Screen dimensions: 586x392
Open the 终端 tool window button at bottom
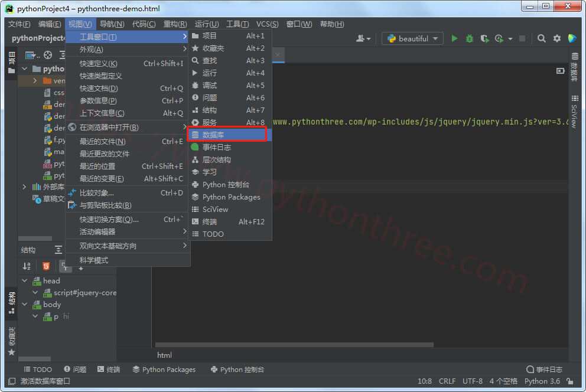tap(109, 370)
